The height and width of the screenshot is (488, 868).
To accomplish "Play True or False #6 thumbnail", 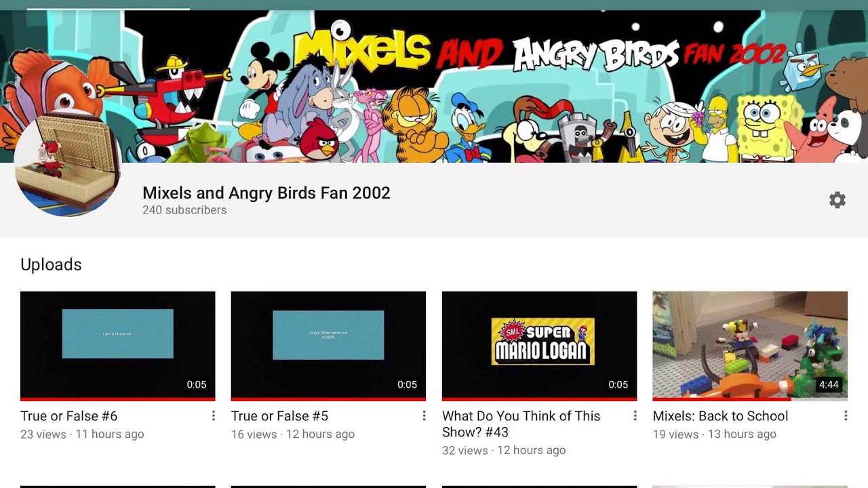I will (118, 346).
